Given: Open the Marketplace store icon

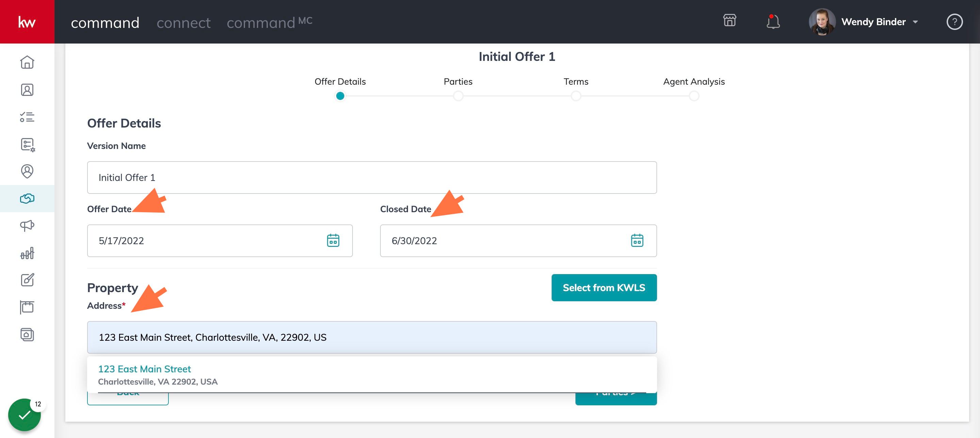Looking at the screenshot, I should [729, 20].
